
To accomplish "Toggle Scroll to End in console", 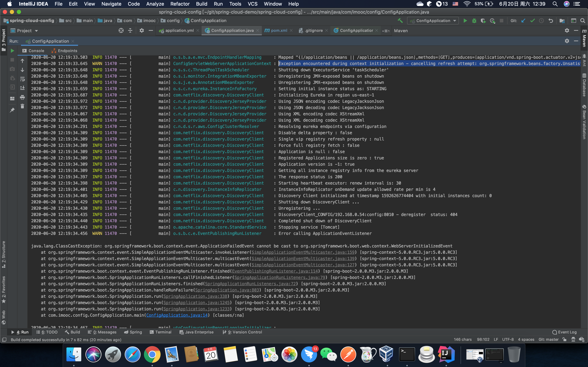I will (22, 88).
